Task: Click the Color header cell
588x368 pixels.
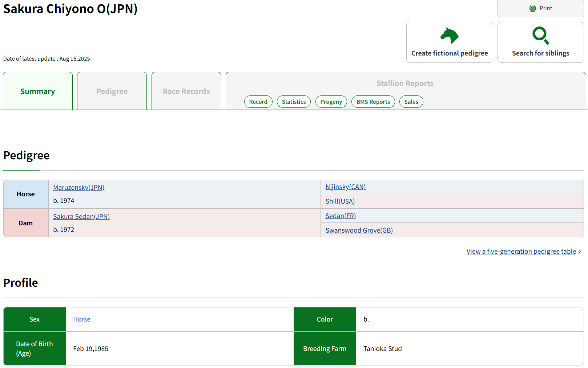Action: tap(325, 319)
